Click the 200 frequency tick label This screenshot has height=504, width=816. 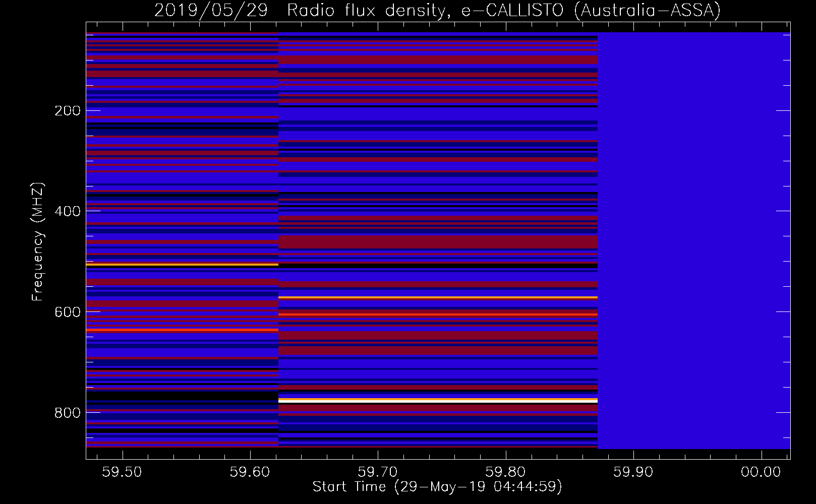[68, 110]
